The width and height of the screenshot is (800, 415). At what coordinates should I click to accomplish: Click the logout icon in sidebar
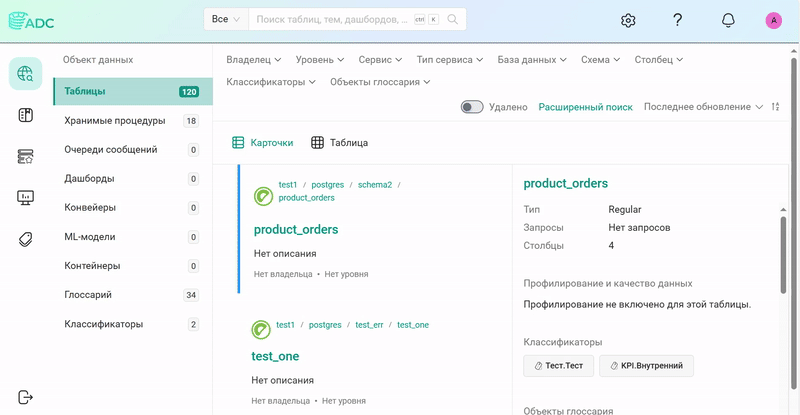(25, 397)
